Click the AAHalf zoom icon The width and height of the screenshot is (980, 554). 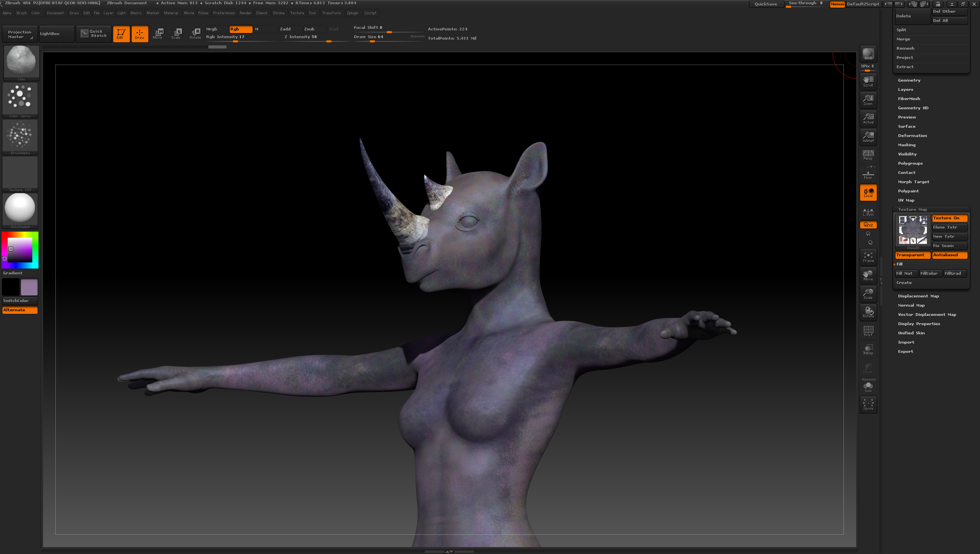coord(868,137)
